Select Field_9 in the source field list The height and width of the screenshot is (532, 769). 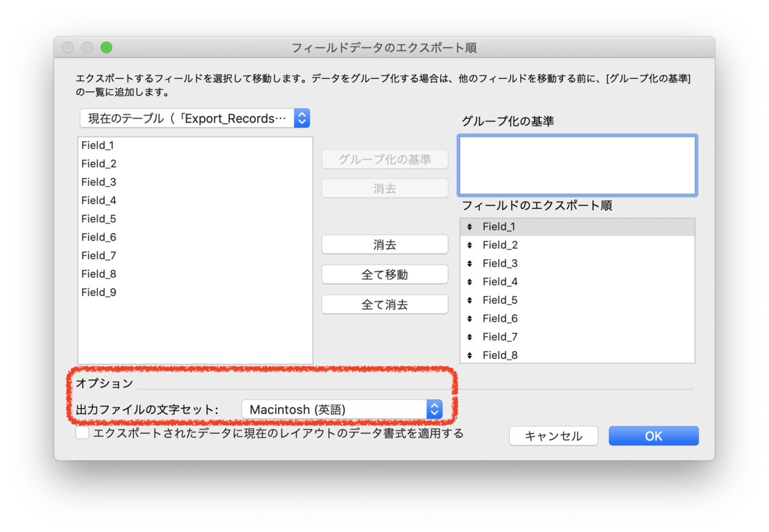pyautogui.click(x=99, y=292)
